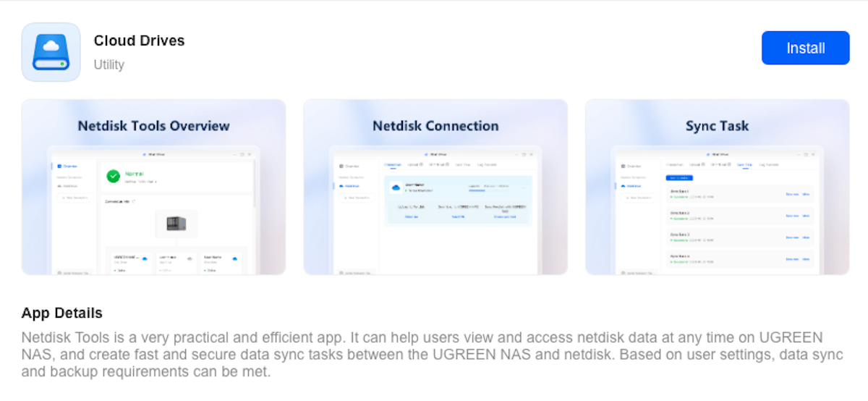Screen dimensions: 868x401
Task: Select the Cloud Drives app title
Action: tap(139, 41)
